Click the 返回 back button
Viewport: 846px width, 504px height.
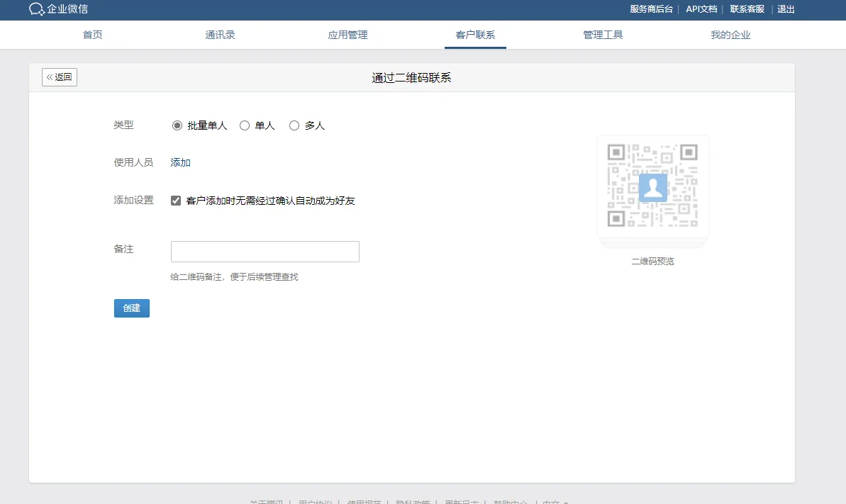coord(60,77)
